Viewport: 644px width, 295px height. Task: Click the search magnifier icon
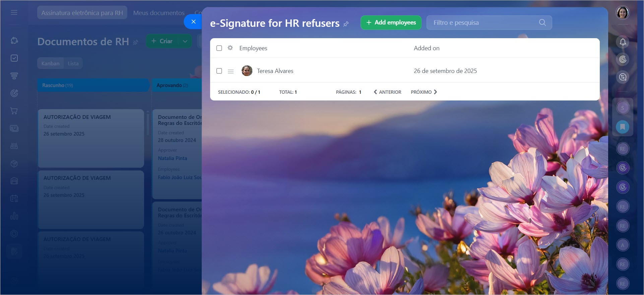pos(542,22)
